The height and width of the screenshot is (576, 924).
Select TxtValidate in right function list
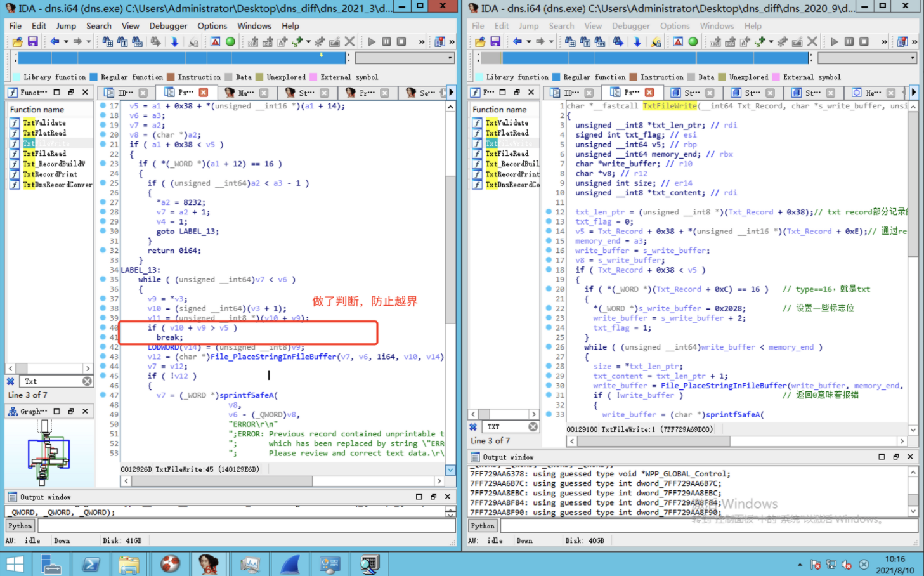(507, 122)
